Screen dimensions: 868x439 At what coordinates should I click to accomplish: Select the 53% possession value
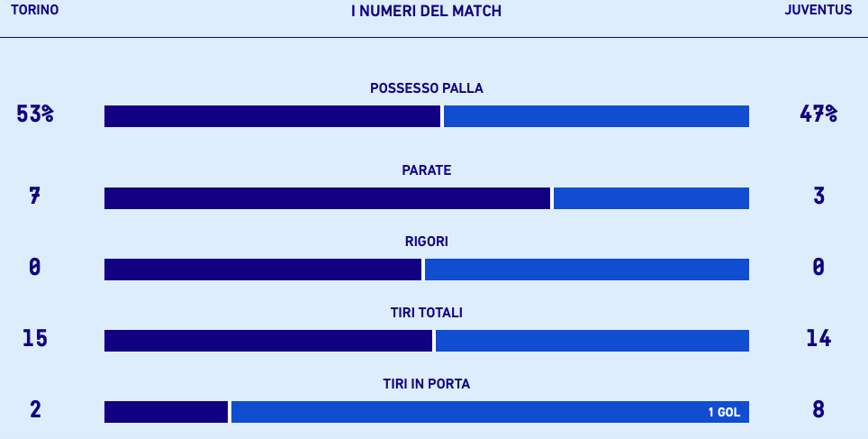click(35, 114)
